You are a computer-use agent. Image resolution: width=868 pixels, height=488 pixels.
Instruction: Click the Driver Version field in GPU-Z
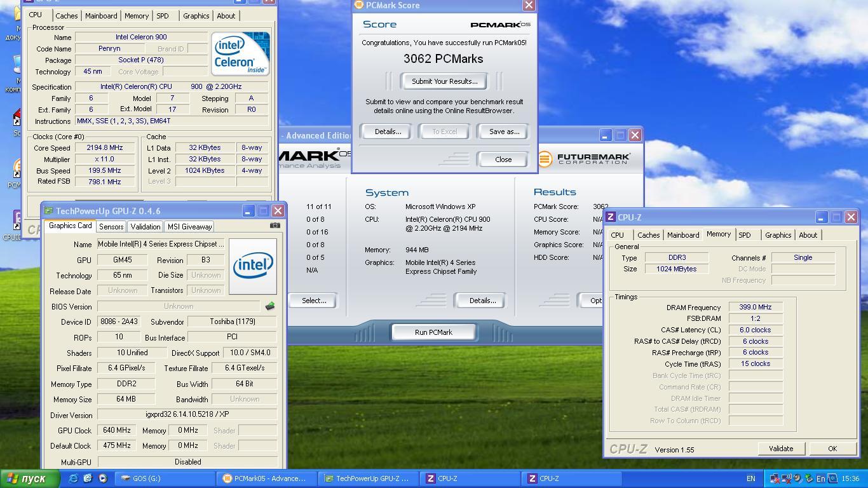[187, 414]
